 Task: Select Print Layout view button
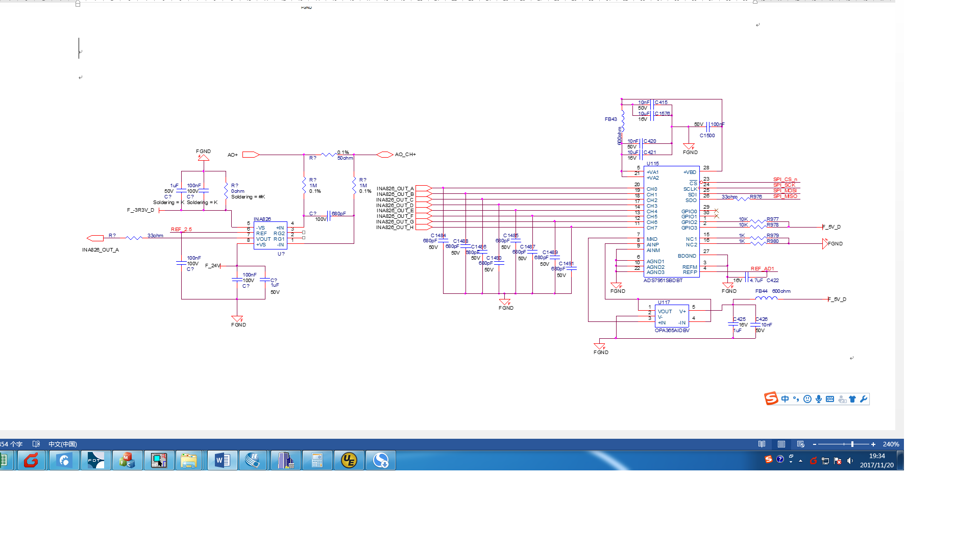point(781,444)
